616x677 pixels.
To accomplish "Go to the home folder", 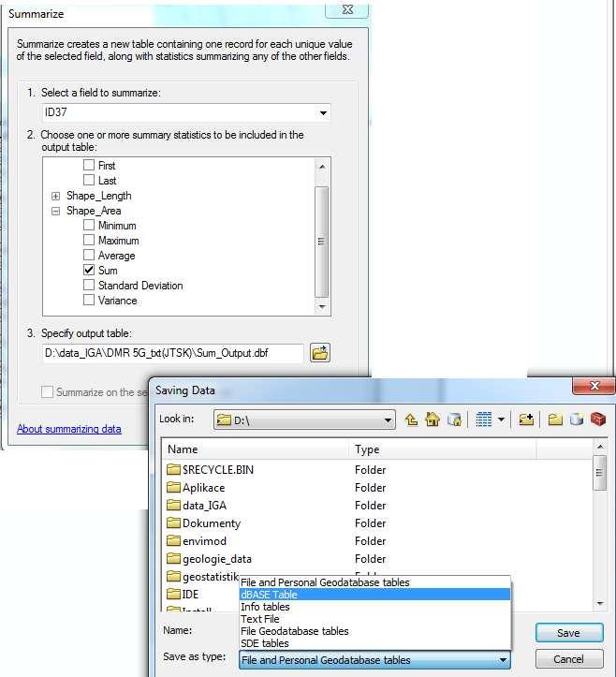I will click(433, 419).
